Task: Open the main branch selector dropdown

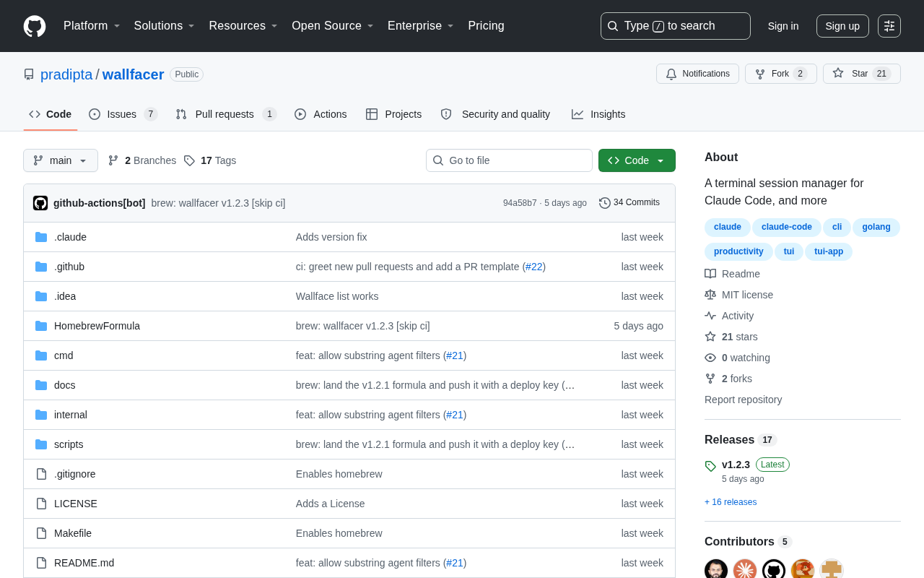Action: [x=61, y=160]
